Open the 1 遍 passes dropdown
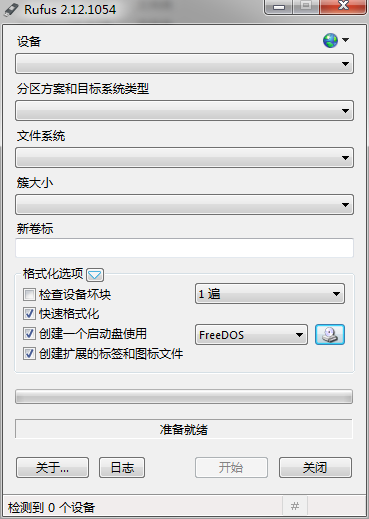Screen dimensions: 369x519 coord(270,294)
